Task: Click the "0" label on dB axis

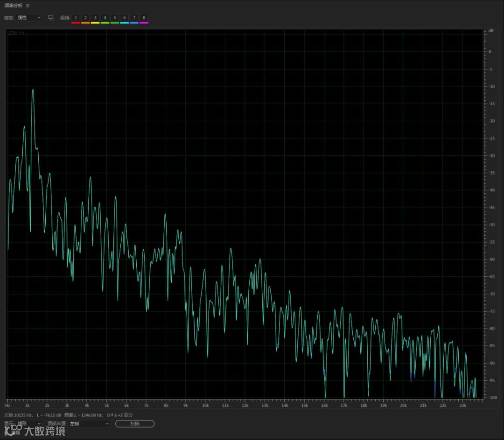Action: [490, 51]
